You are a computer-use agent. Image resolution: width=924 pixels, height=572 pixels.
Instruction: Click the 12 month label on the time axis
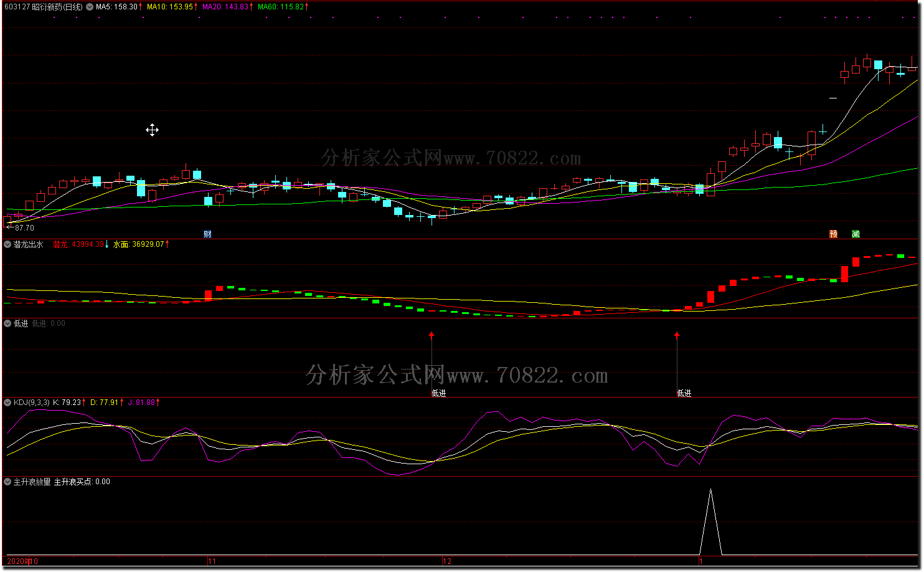pos(447,561)
